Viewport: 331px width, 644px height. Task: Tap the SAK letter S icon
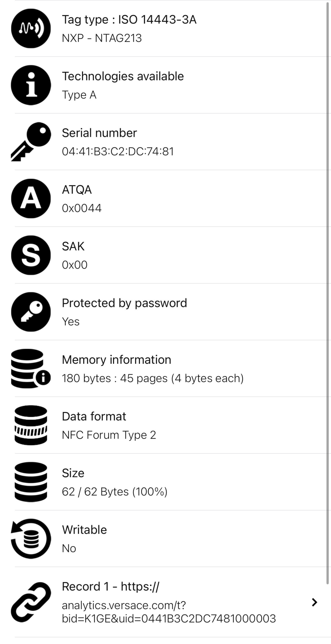pos(31,255)
